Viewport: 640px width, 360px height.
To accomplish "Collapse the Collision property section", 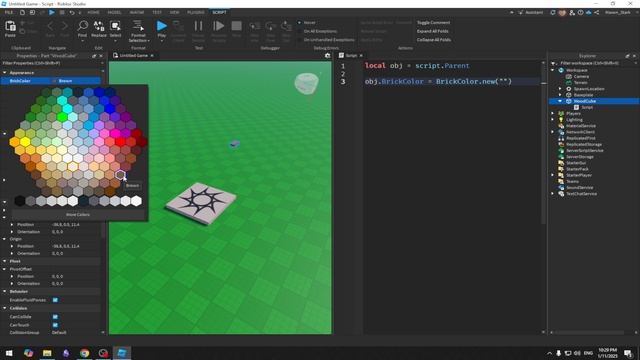I will [4, 308].
